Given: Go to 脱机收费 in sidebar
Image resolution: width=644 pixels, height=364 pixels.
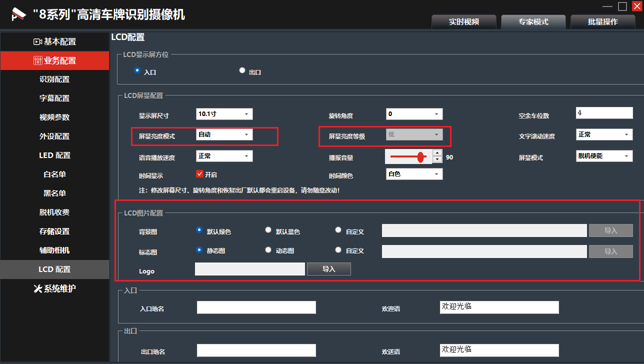Looking at the screenshot, I should [54, 212].
